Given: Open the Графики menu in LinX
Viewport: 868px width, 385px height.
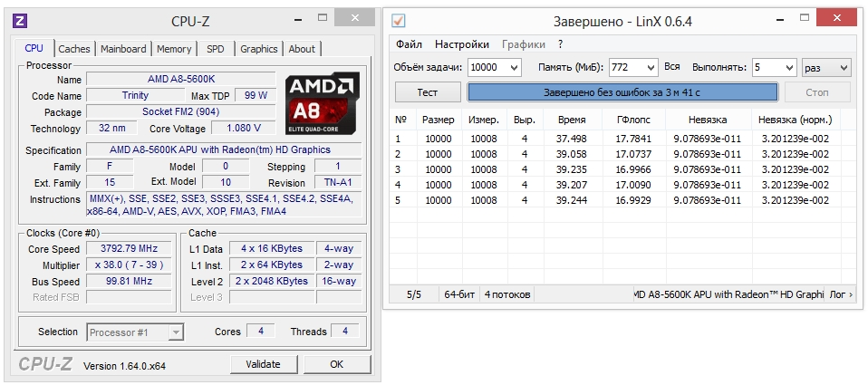Looking at the screenshot, I should [x=524, y=44].
